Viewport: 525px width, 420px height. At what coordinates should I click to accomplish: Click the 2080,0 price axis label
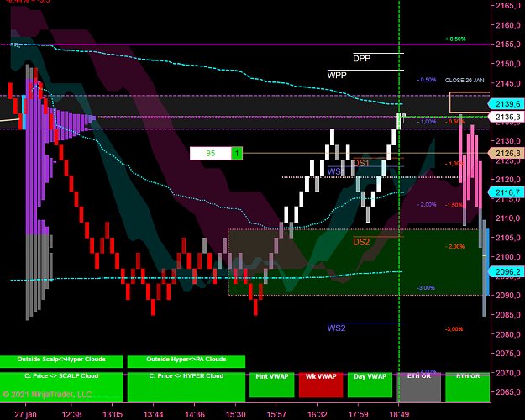pyautogui.click(x=508, y=334)
